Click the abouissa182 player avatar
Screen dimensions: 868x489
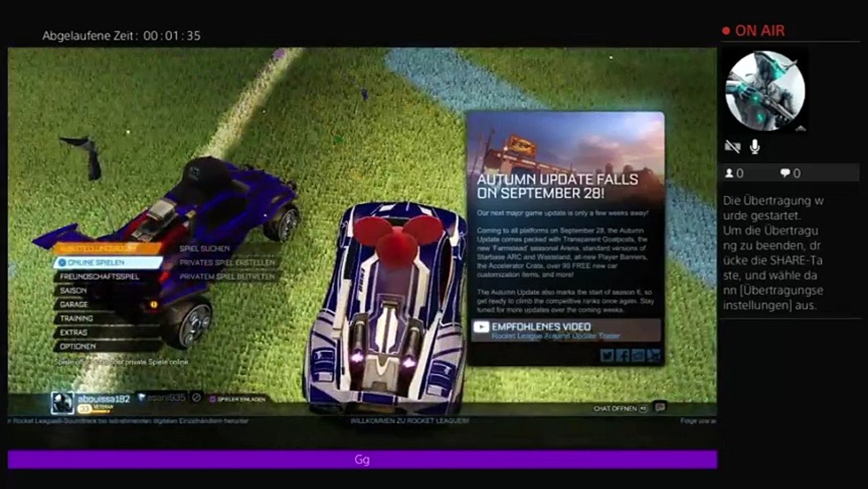click(x=62, y=403)
